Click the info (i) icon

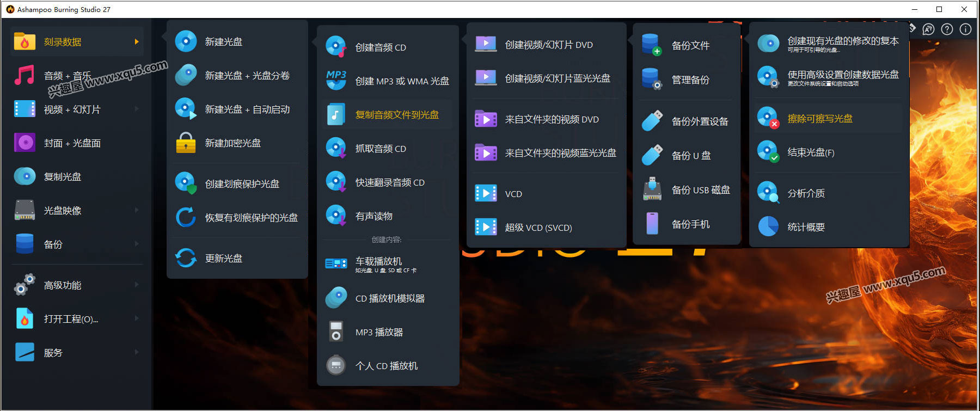coord(965,29)
